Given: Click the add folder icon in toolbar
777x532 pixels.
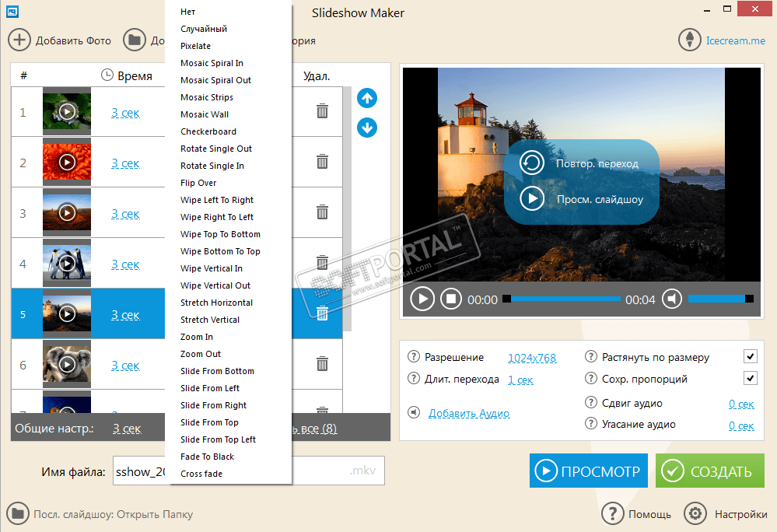Looking at the screenshot, I should pos(135,40).
